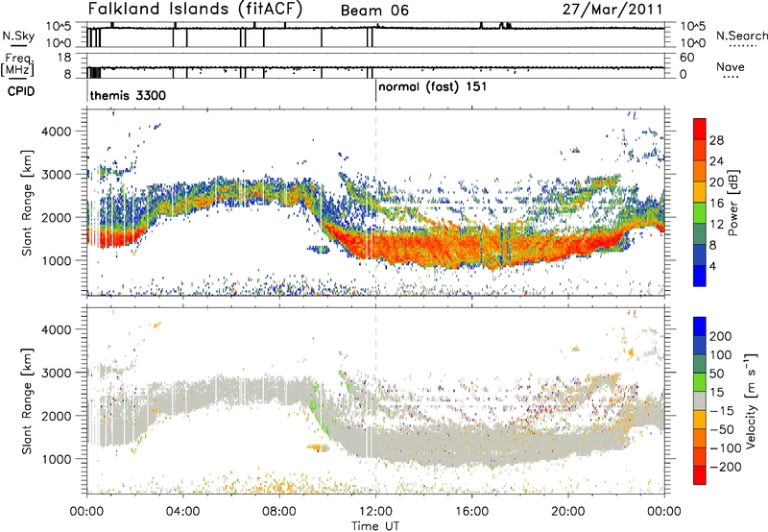
Task: Pick the yellow-orange 16–20 dB power colorbar segment
Action: [700, 192]
